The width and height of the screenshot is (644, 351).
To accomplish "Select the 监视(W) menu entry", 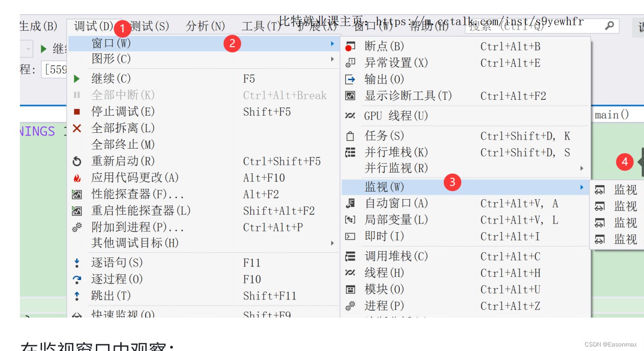I will pyautogui.click(x=466, y=187).
